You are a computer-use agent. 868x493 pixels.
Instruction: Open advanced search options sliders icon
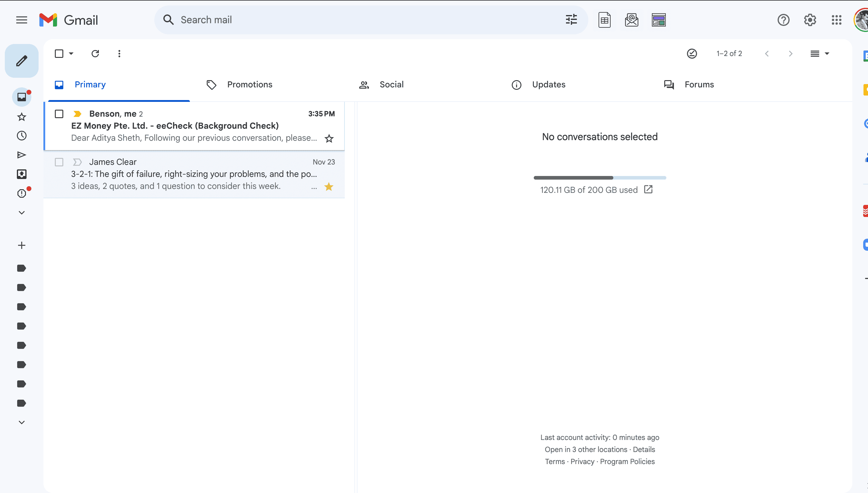[x=571, y=20]
